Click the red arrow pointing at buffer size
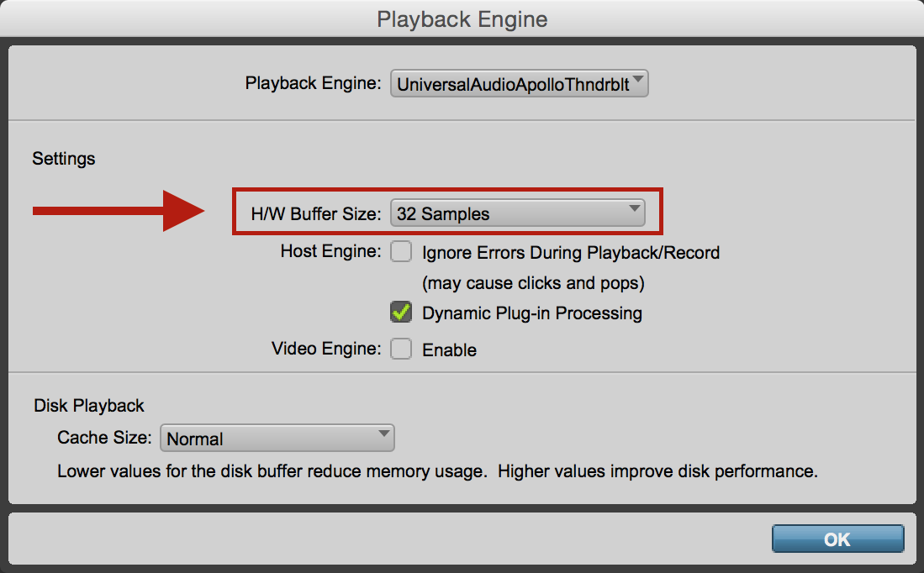 coord(118,211)
